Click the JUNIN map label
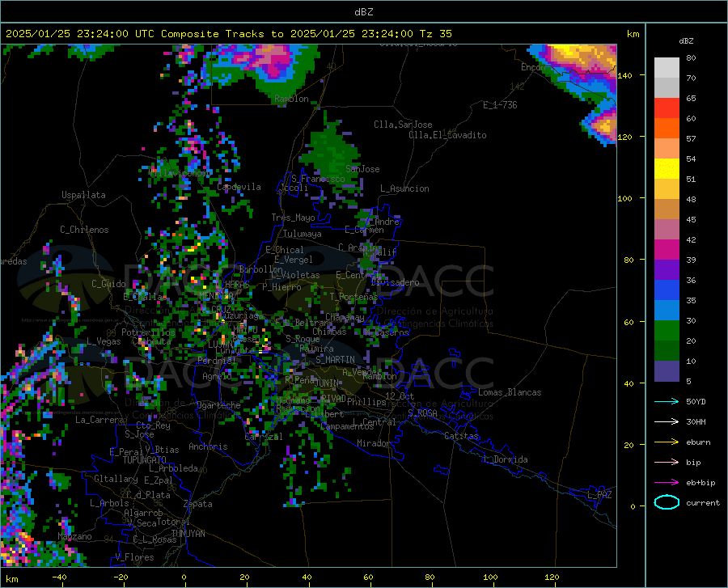This screenshot has height=588, width=728. tap(327, 383)
